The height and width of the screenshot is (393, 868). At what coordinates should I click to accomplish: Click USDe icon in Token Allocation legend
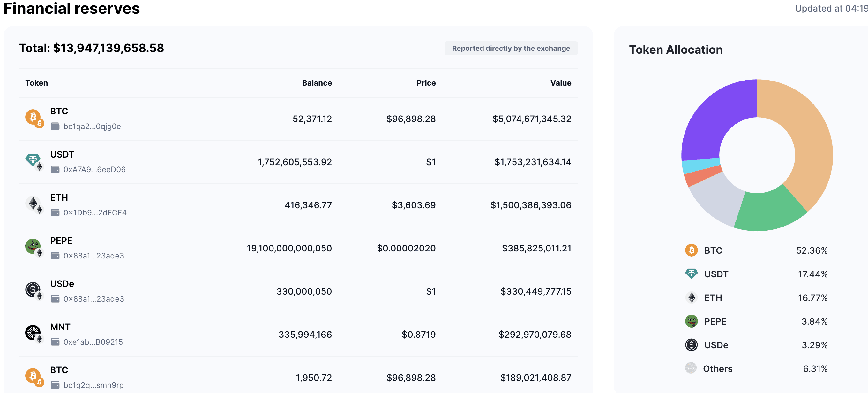[691, 345]
